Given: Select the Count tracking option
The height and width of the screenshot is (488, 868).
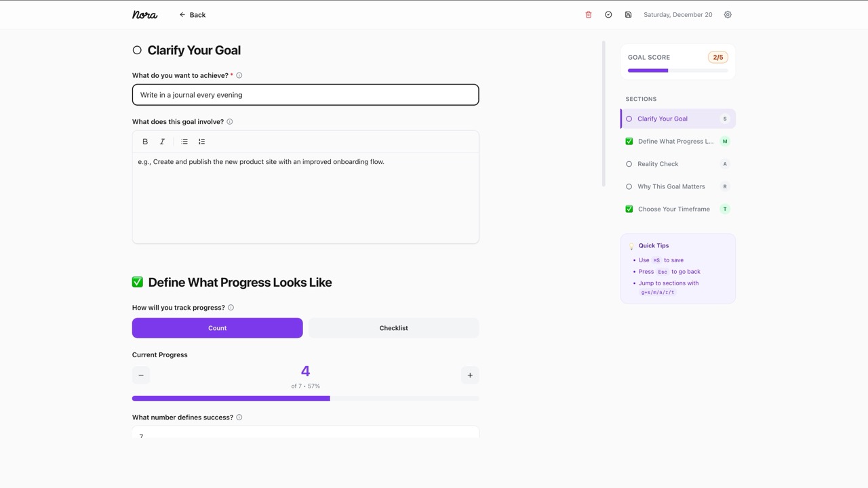Looking at the screenshot, I should (x=217, y=328).
